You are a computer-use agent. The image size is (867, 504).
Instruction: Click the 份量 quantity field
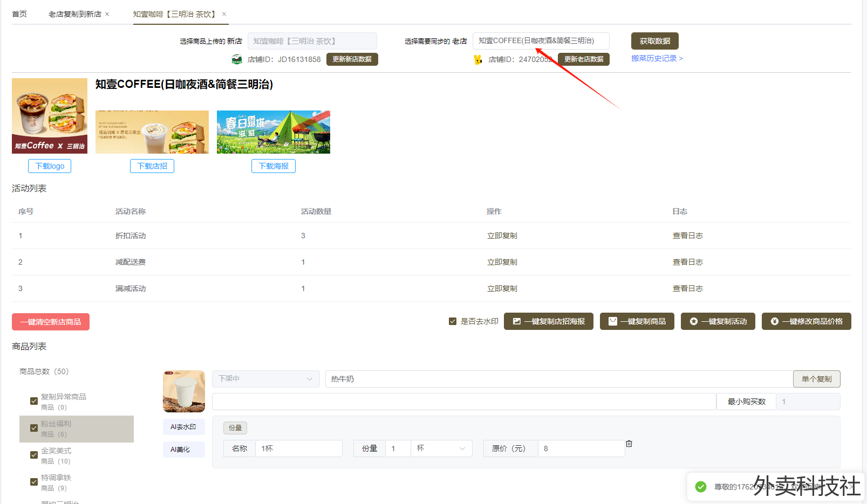point(398,448)
